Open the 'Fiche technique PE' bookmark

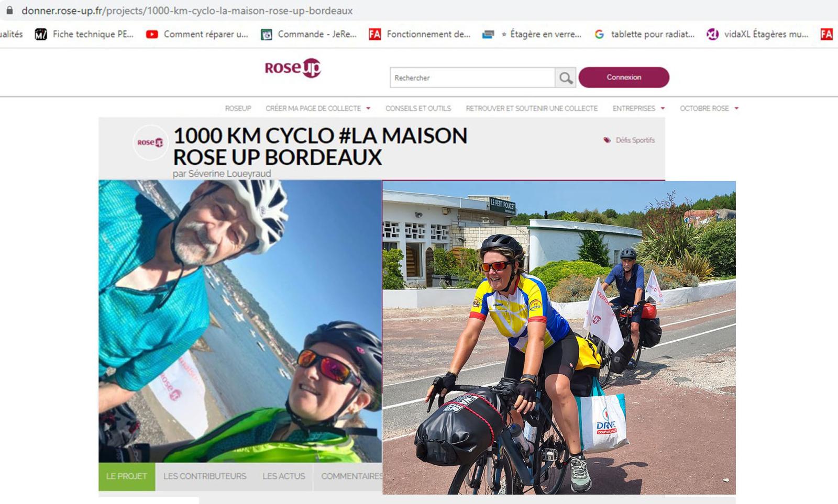coord(84,34)
